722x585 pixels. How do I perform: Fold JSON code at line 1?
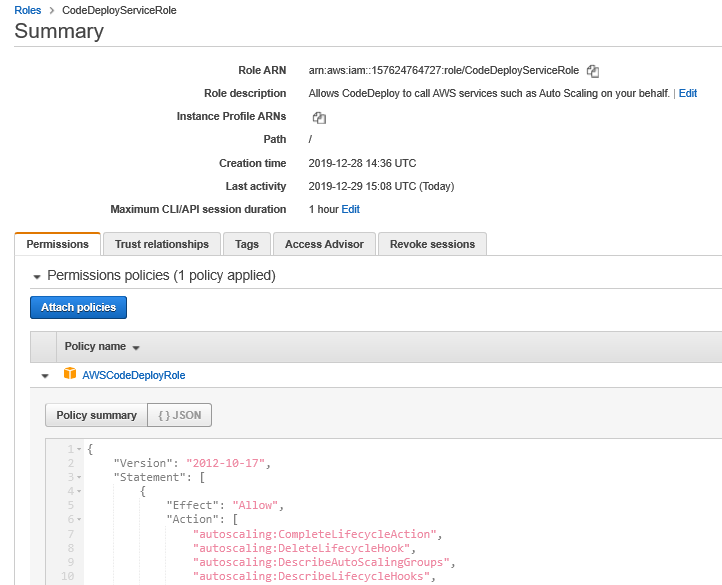click(79, 449)
